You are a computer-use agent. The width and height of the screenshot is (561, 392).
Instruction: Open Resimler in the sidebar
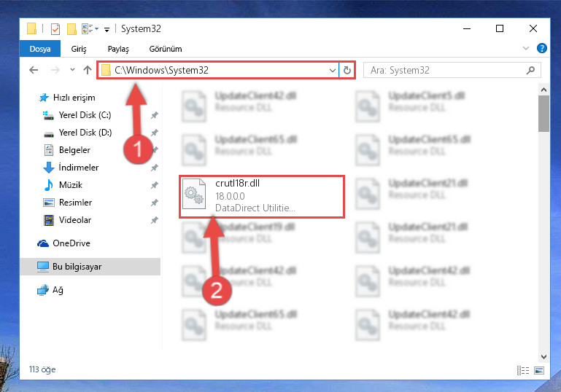tap(75, 203)
